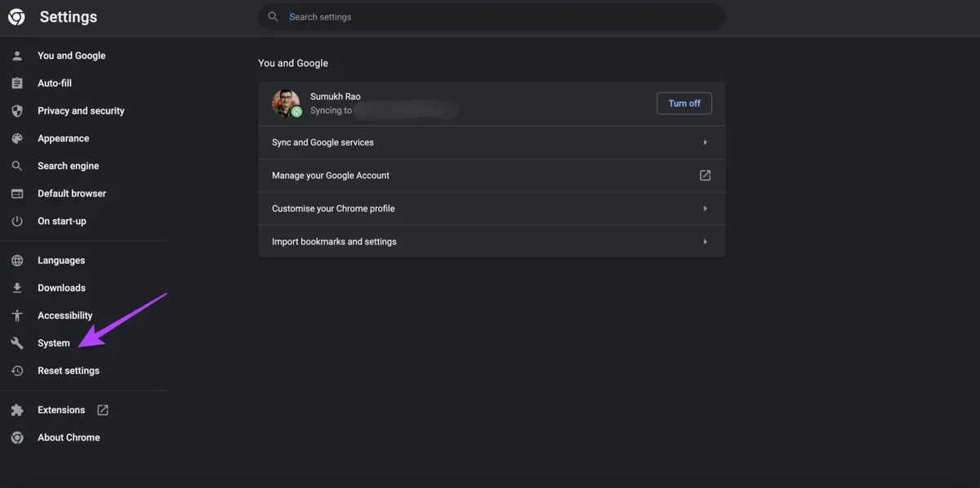Open the Search engine section
980x488 pixels.
pyautogui.click(x=68, y=166)
